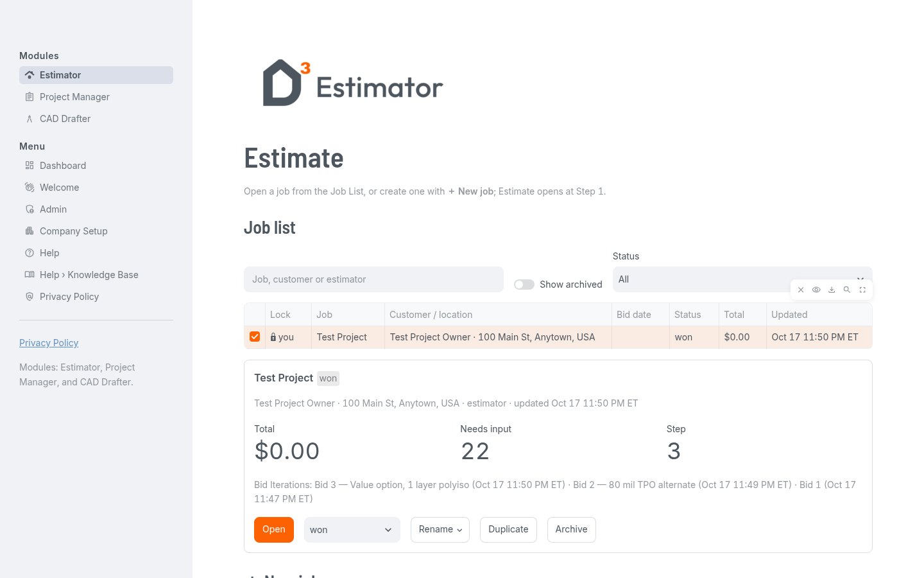
Task: Open the Help menu item
Action: pyautogui.click(x=96, y=253)
